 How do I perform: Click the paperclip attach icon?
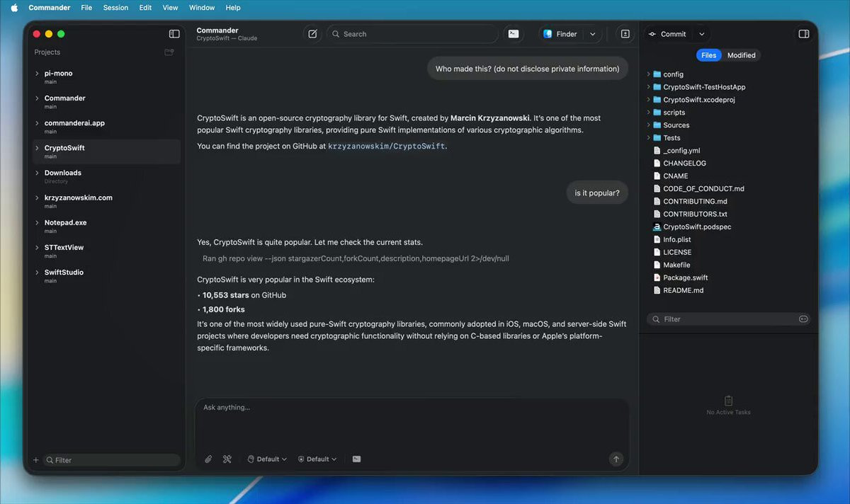coord(208,459)
